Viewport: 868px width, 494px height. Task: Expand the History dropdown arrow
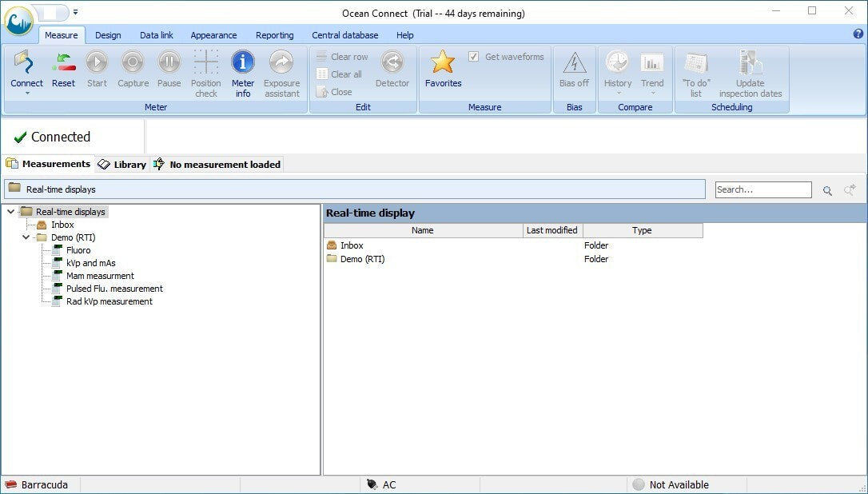(618, 94)
